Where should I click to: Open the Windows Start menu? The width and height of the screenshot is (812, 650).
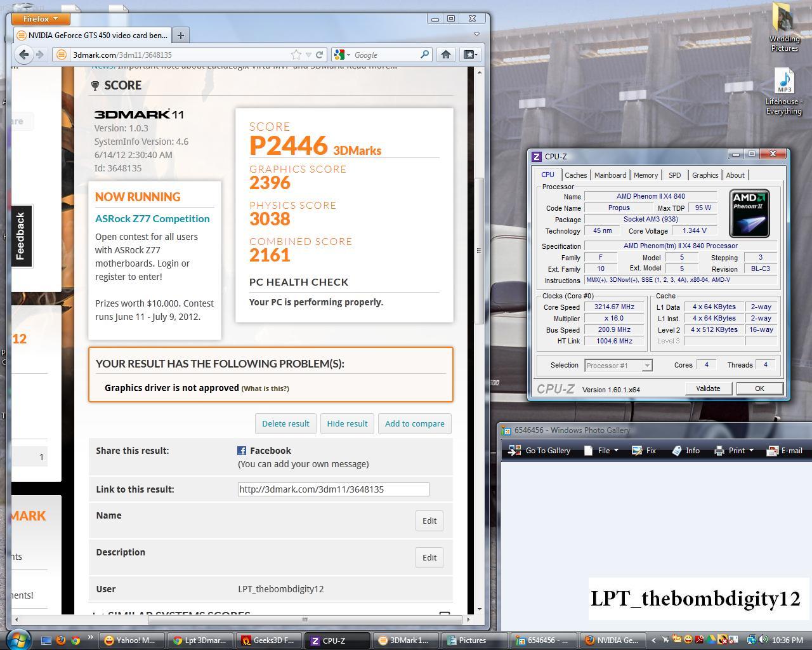17,640
